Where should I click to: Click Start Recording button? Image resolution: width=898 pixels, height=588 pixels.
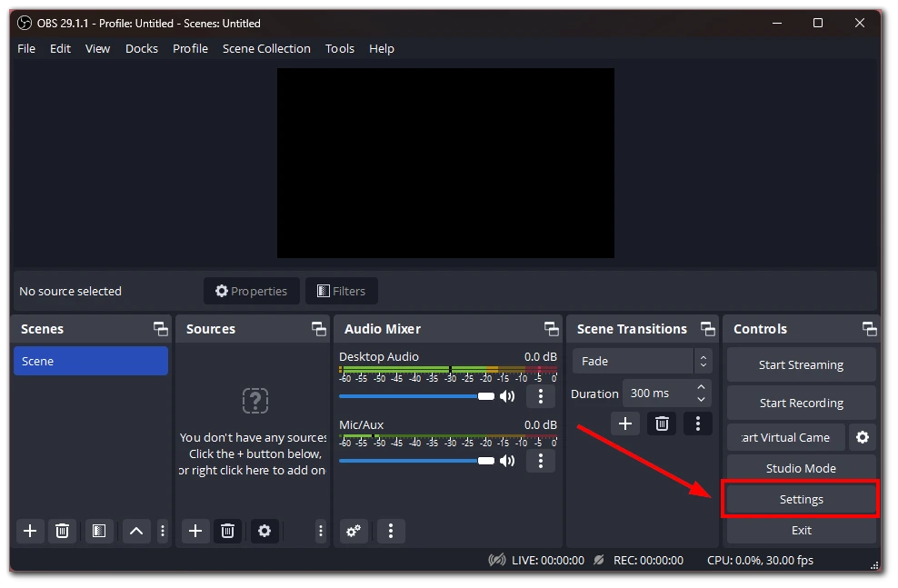click(802, 404)
